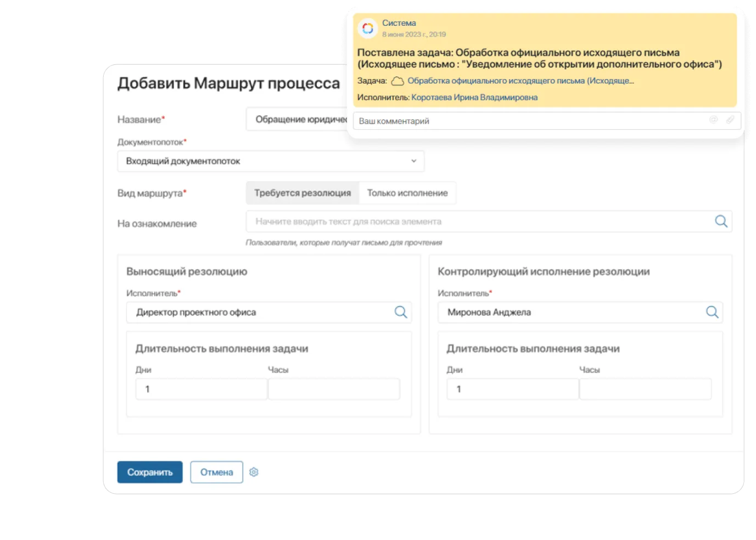Click the paperclip attachment icon
Image resolution: width=756 pixels, height=540 pixels.
coord(730,120)
